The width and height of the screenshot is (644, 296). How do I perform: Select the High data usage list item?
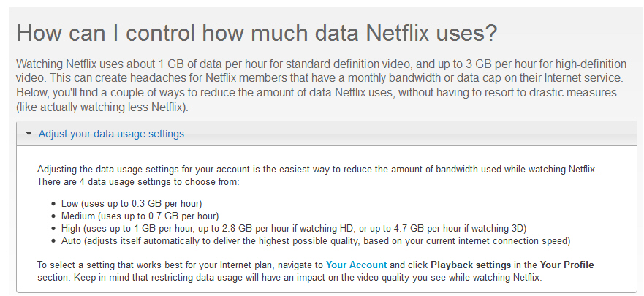click(x=294, y=228)
